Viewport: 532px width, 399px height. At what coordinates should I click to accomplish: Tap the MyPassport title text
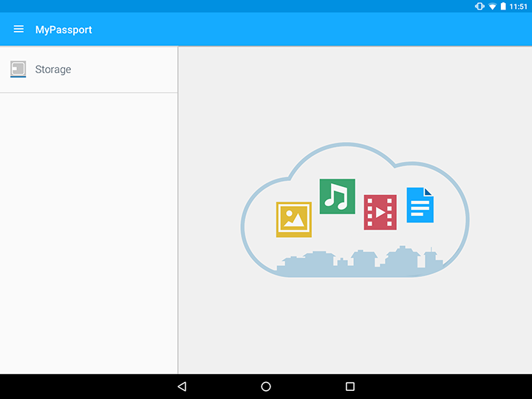click(64, 30)
